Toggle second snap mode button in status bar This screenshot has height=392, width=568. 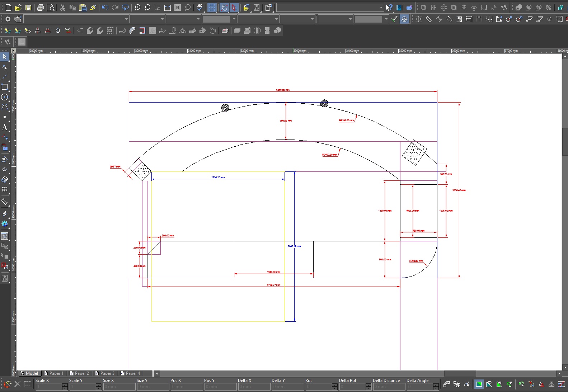[x=489, y=384]
